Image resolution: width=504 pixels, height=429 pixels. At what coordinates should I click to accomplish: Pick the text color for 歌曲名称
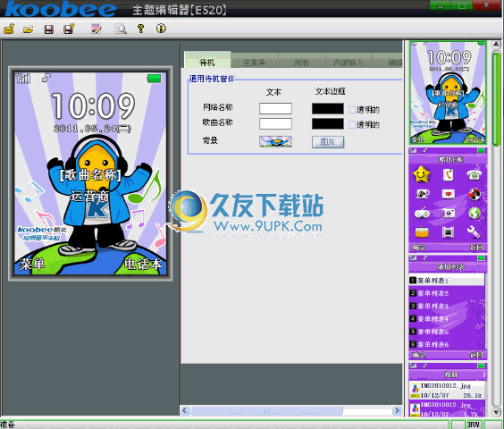(x=275, y=124)
